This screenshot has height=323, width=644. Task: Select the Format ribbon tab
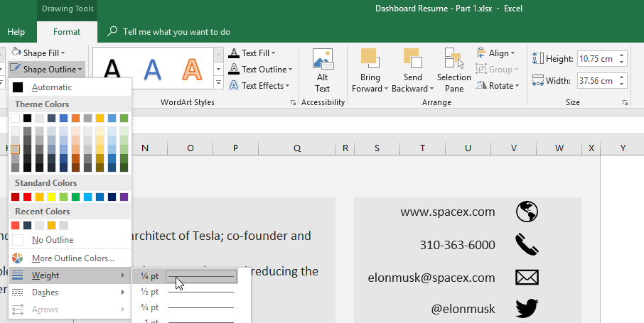[x=67, y=32]
